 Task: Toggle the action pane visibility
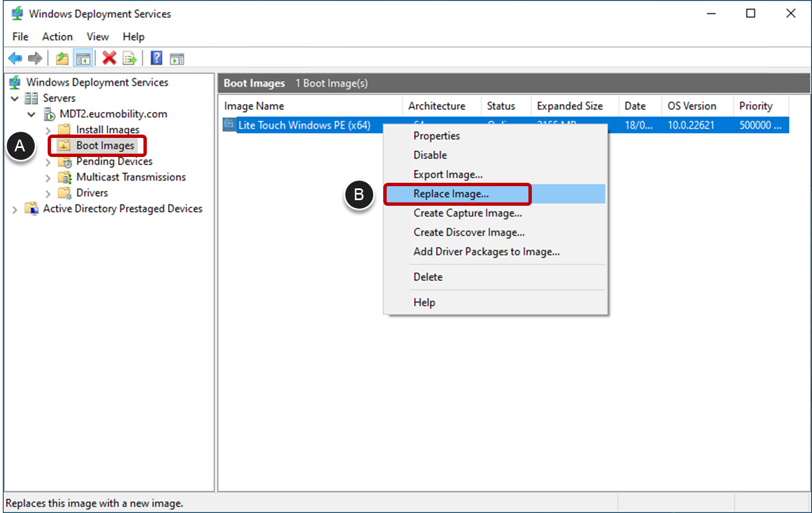point(177,58)
